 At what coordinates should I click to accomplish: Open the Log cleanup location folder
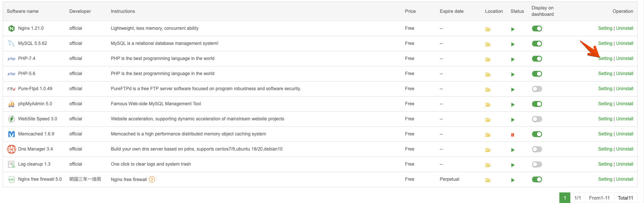tap(488, 165)
